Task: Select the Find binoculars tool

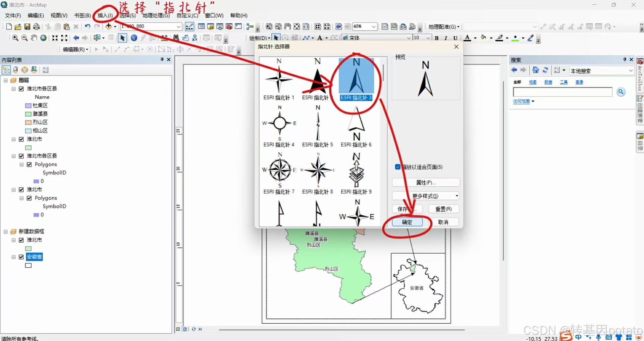Action: [176, 38]
